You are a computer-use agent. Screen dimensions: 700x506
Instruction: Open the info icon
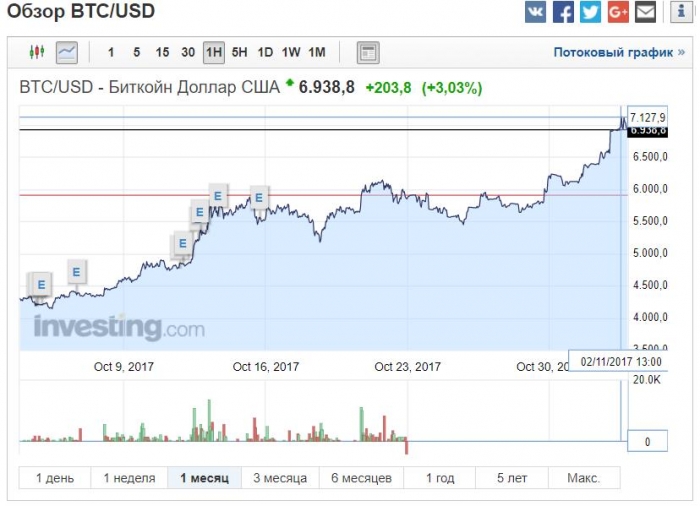(x=681, y=12)
